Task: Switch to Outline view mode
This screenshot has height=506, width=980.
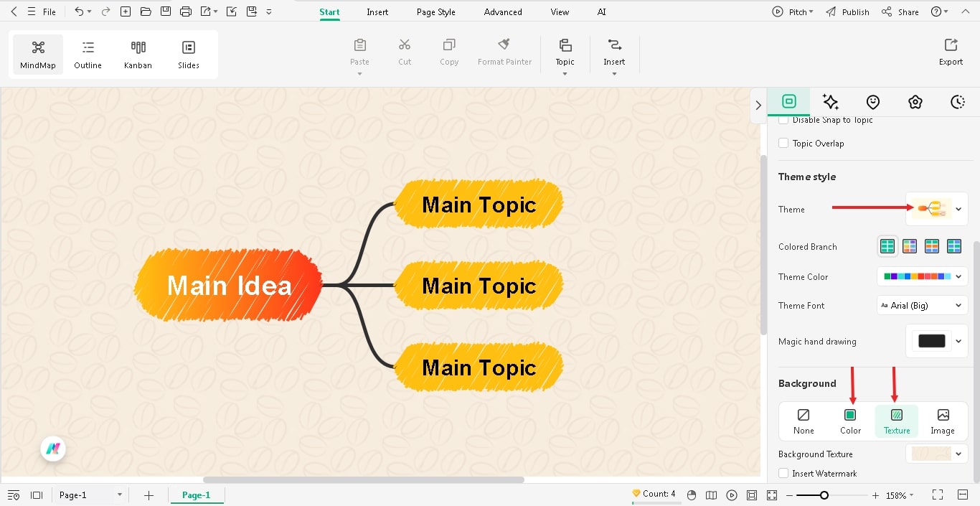Action: 88,55
